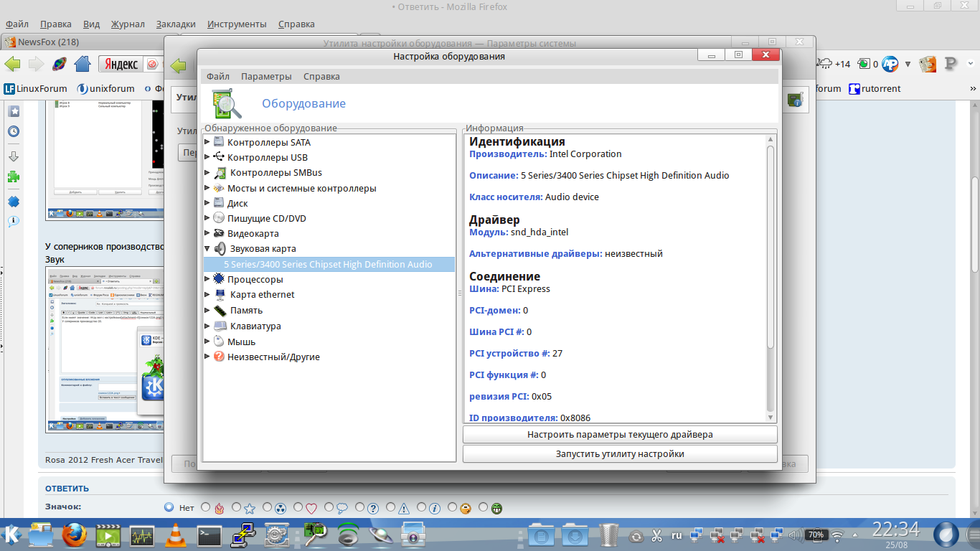Launch VLC media player from the taskbar
This screenshot has width=980, height=551.
175,535
